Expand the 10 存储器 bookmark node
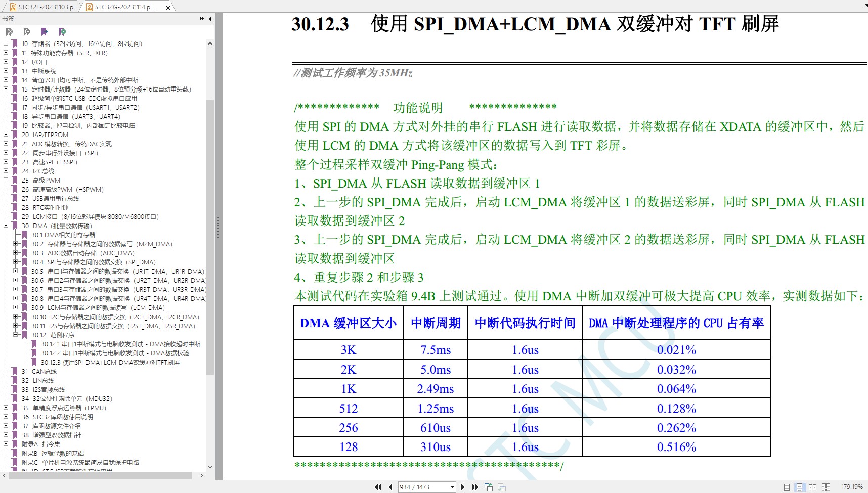868x493 pixels. pyautogui.click(x=6, y=44)
